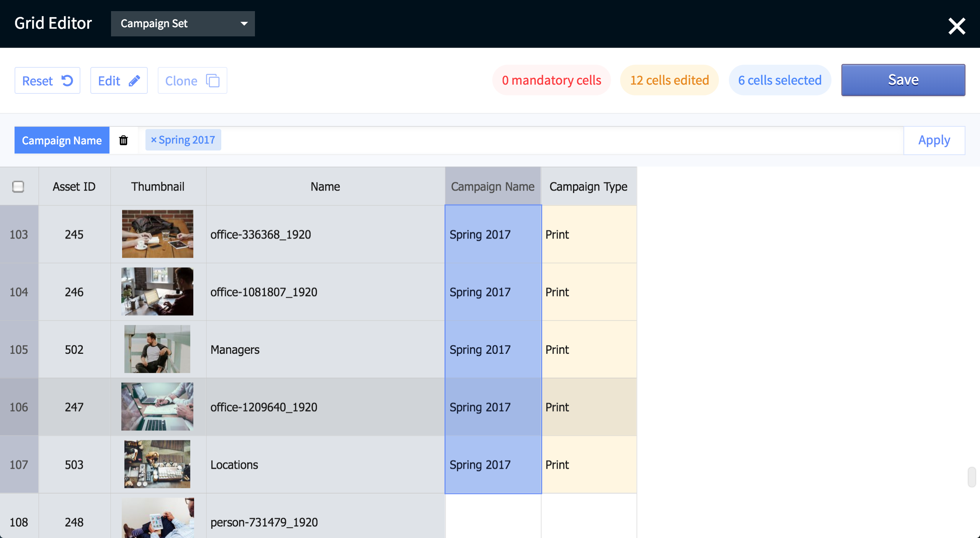Click the Managers thumbnail image
The image size is (980, 538).
click(157, 349)
